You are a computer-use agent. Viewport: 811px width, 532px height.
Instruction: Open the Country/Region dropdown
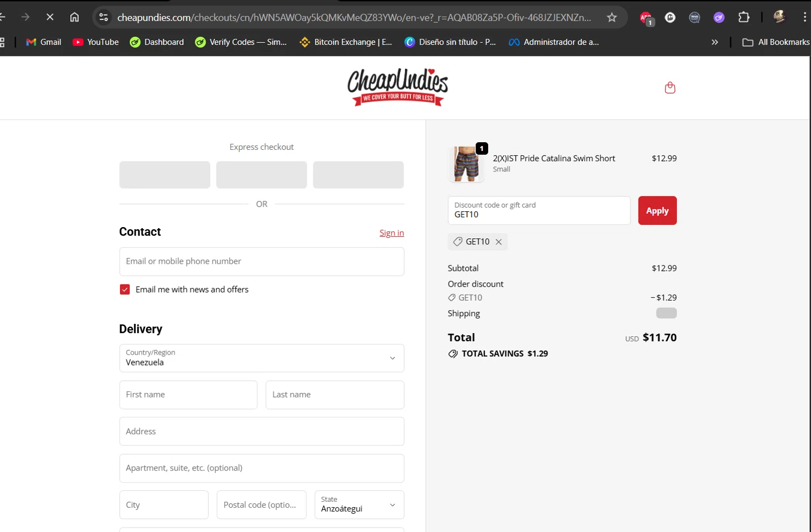[x=262, y=358]
